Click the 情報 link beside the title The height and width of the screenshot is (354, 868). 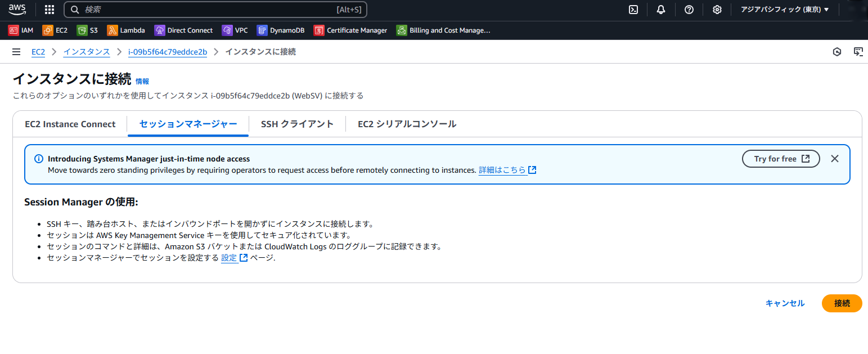coord(142,82)
